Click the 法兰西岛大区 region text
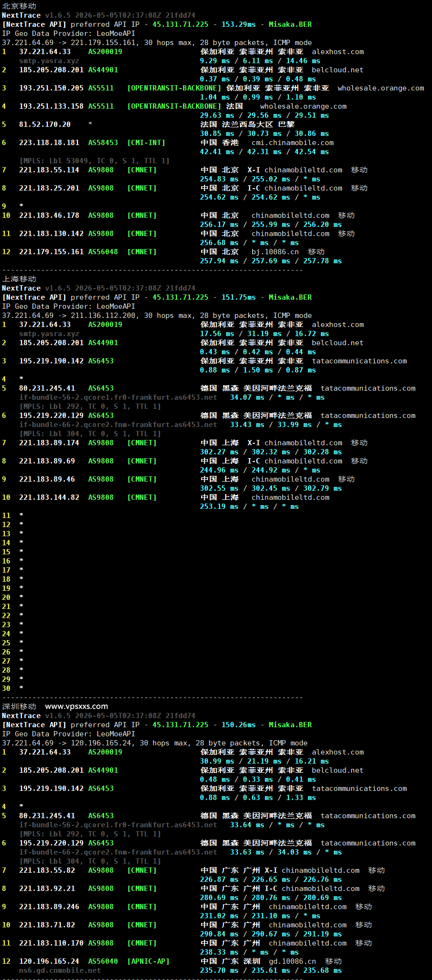The height and width of the screenshot is (980, 432). coord(247,124)
